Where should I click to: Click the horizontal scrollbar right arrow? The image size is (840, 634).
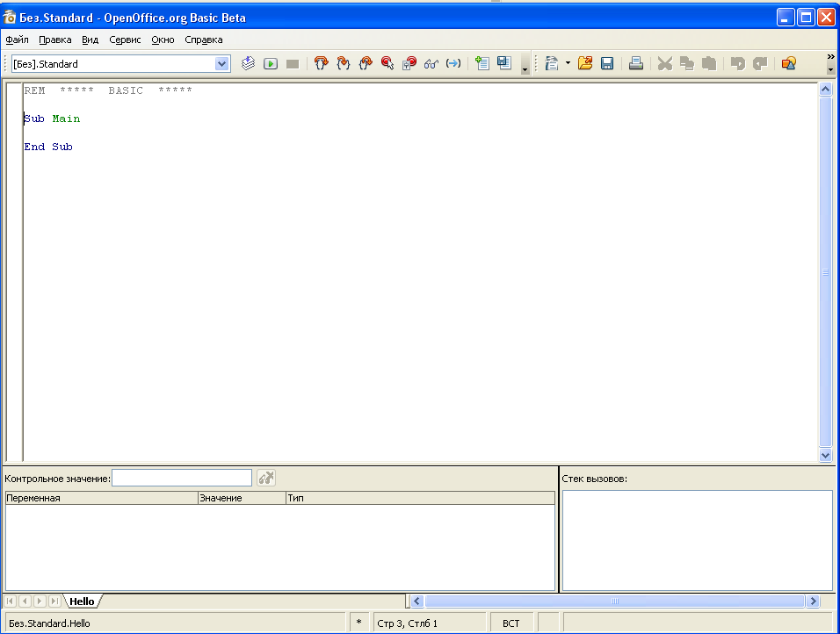814,602
